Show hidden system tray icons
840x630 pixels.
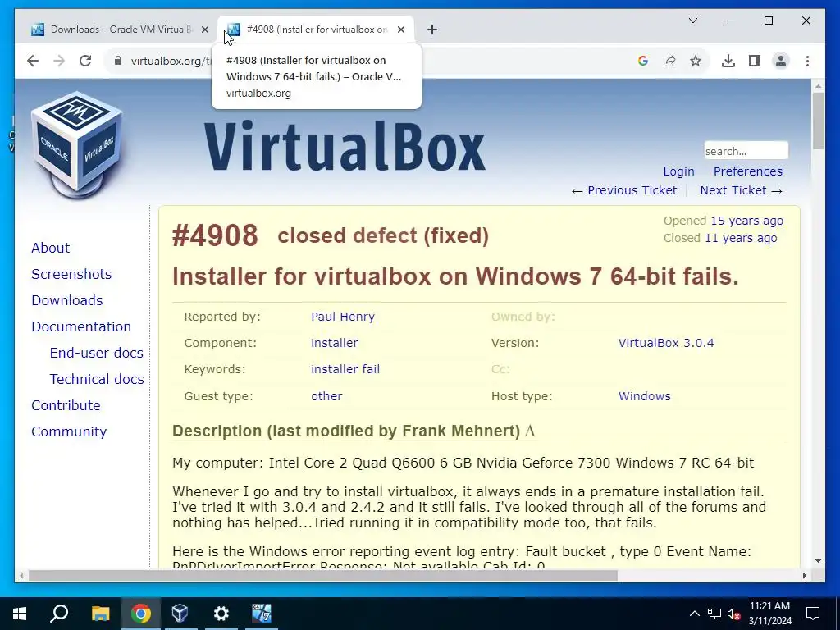[694, 614]
